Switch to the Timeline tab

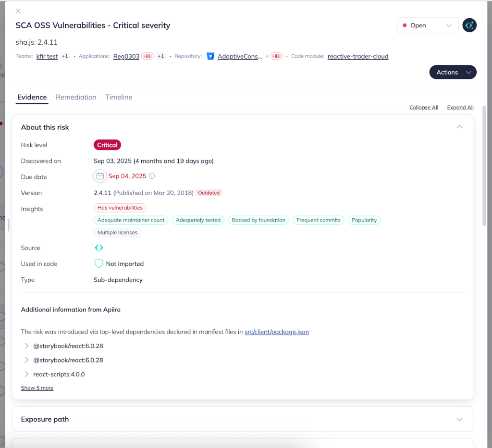119,97
